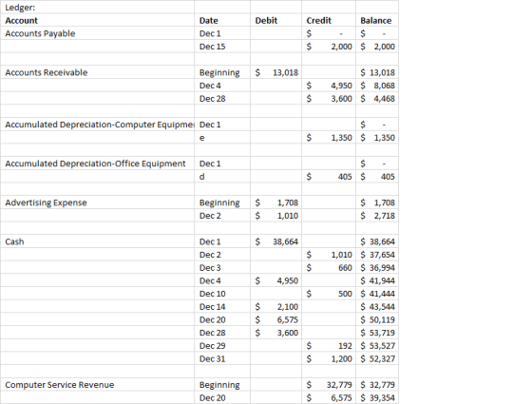Select Advertising Expense debit 1,010 cell

point(275,216)
